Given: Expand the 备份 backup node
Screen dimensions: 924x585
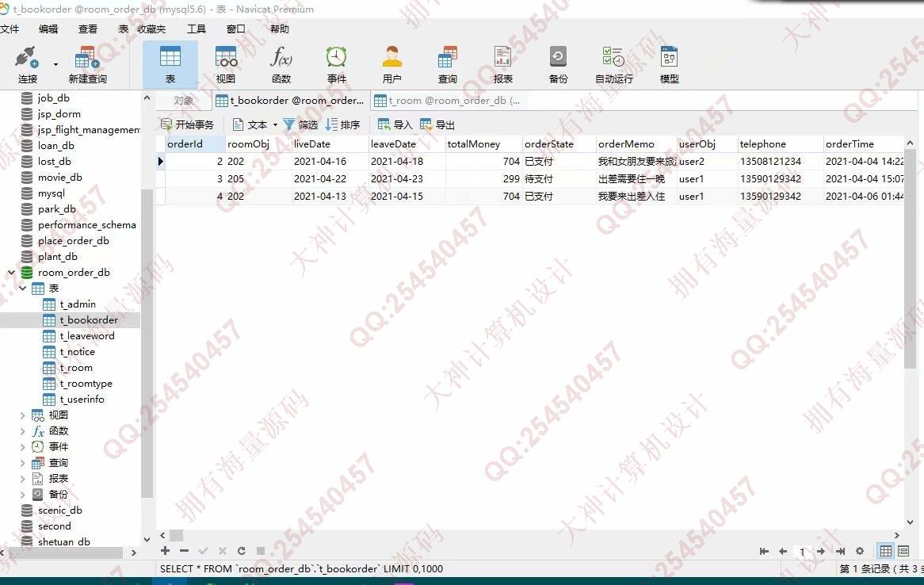Looking at the screenshot, I should pyautogui.click(x=22, y=495).
